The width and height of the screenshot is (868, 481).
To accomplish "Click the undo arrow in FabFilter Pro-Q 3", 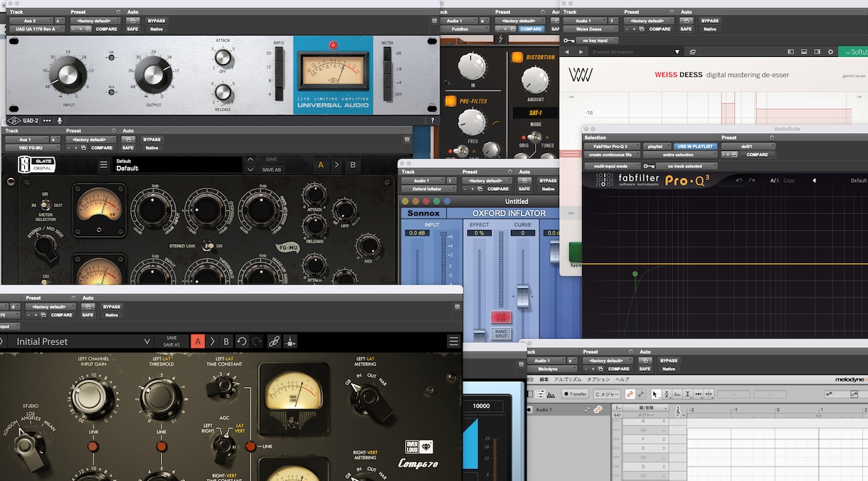I will point(739,181).
